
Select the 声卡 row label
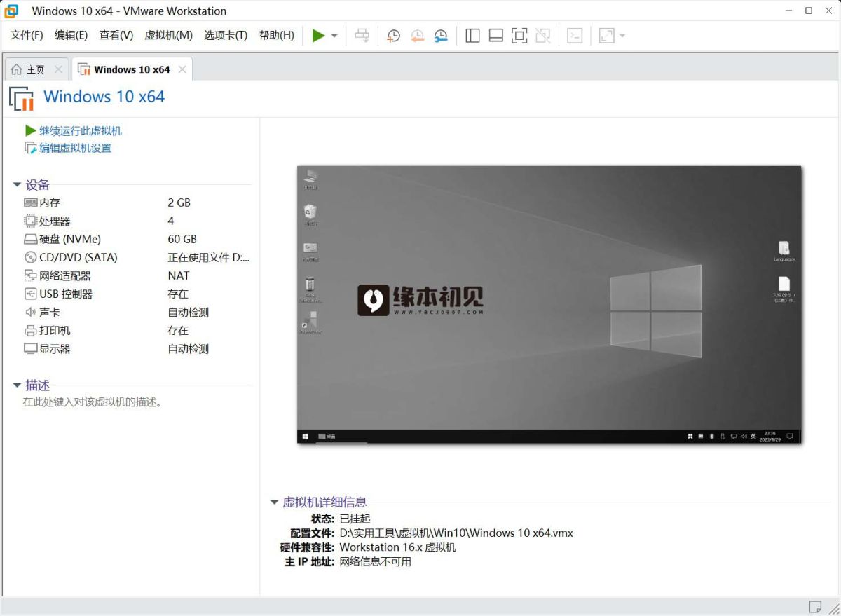[50, 312]
